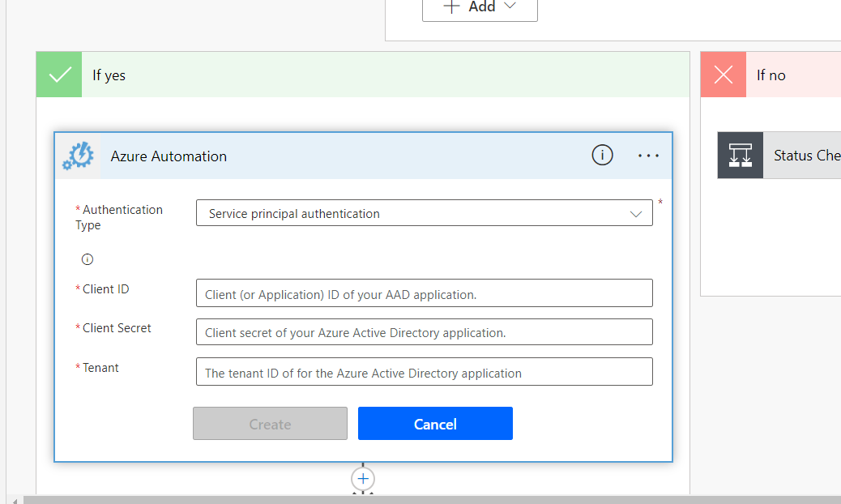
Task: Insert a step with the plus circle below the card
Action: pos(363,479)
